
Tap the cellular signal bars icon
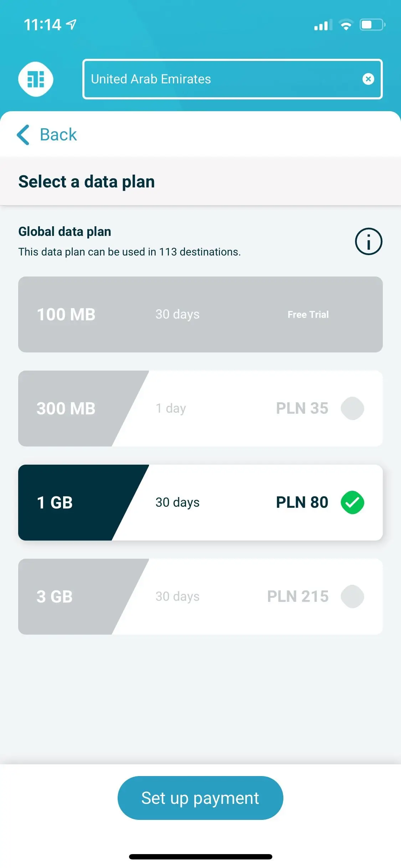coord(323,25)
